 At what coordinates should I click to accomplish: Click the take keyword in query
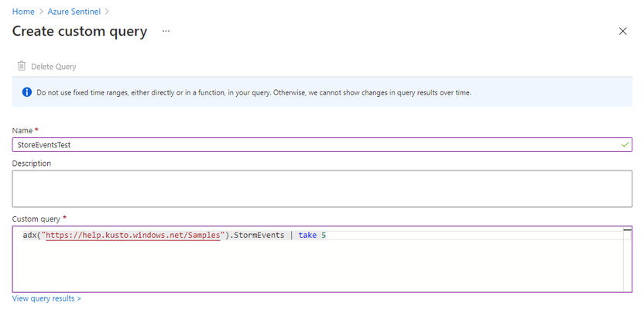(x=307, y=235)
